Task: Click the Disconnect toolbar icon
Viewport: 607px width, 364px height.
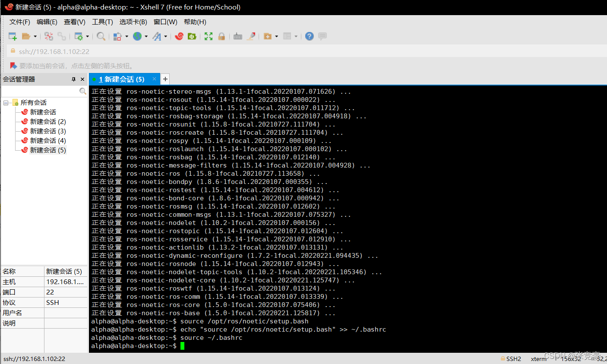Action: [x=49, y=36]
